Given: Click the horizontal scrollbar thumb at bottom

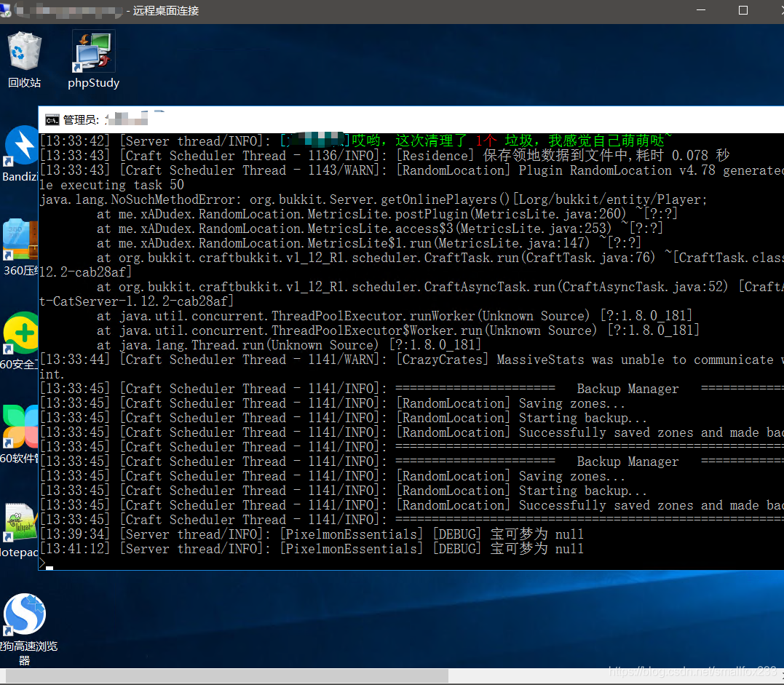Looking at the screenshot, I should 227,676.
